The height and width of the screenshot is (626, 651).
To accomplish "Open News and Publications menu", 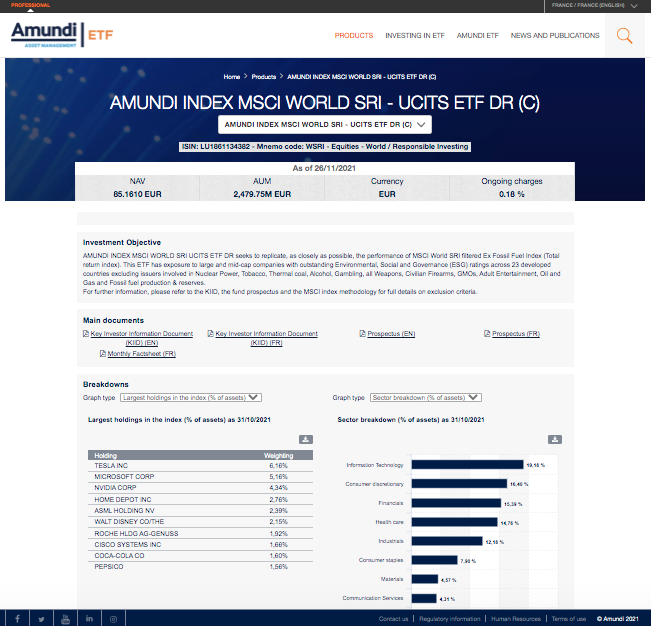I will pos(555,36).
